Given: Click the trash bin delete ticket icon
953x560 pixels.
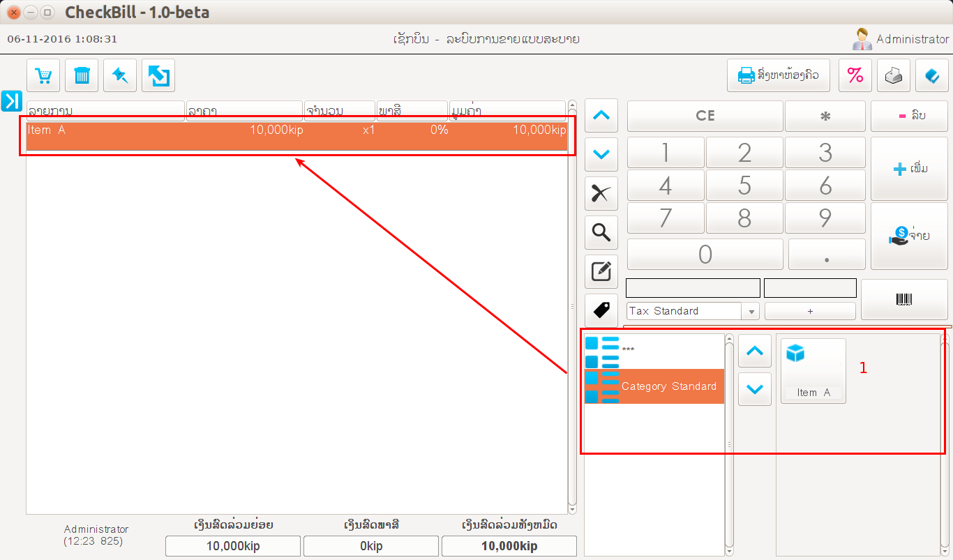Looking at the screenshot, I should coord(82,75).
